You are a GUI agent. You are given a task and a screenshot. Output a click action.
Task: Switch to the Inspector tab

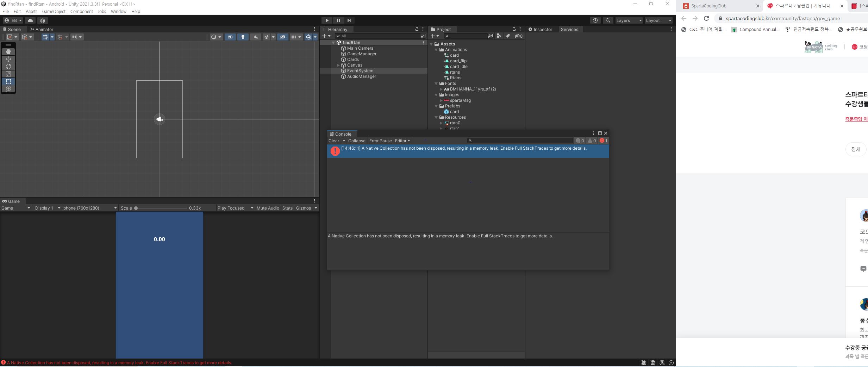540,29
